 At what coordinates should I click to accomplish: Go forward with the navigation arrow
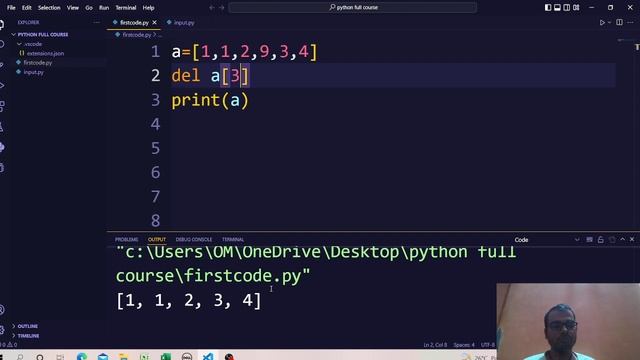pos(222,8)
